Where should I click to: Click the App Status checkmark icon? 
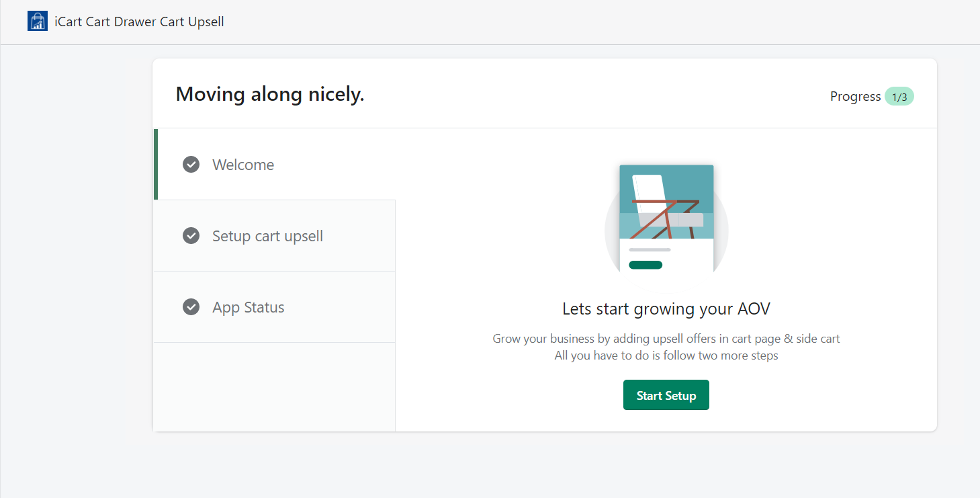191,307
